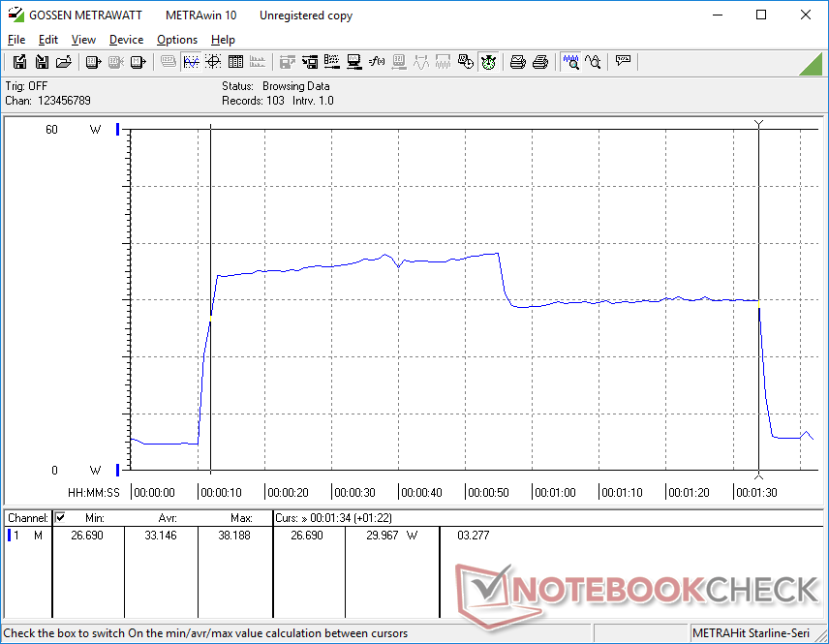Switch to the XY crosshair graph view icon

(212, 62)
